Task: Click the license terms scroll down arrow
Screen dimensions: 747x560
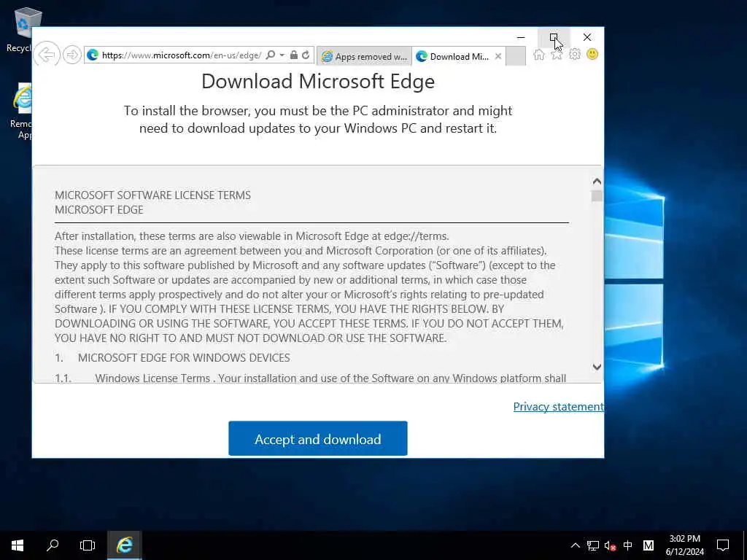Action: 597,367
